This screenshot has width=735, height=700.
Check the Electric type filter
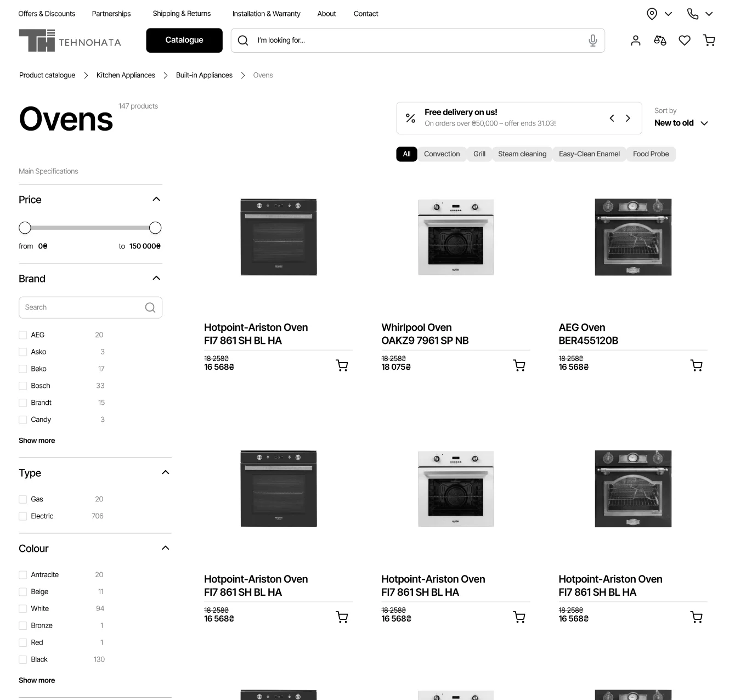pyautogui.click(x=22, y=516)
